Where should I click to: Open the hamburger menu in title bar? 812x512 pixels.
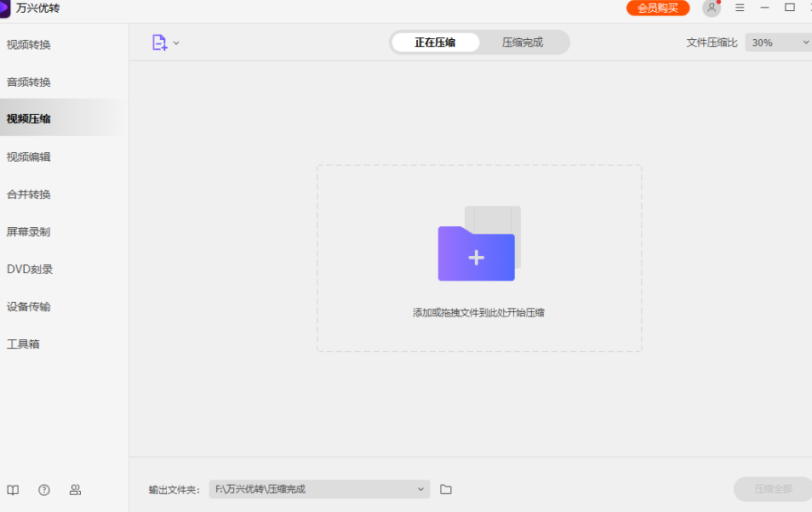740,8
